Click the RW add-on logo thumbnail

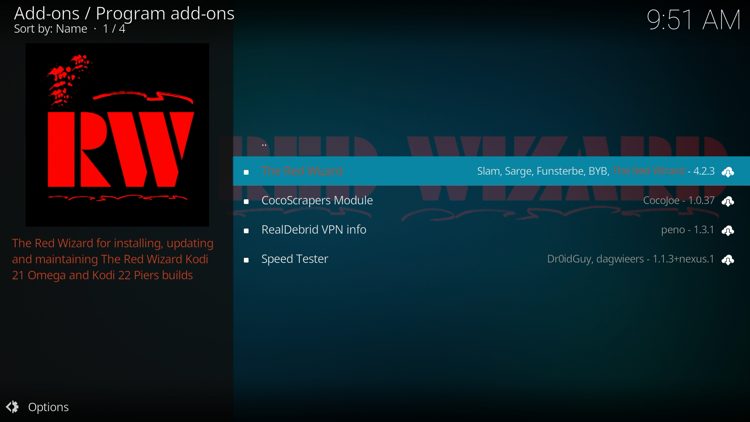pos(117,134)
